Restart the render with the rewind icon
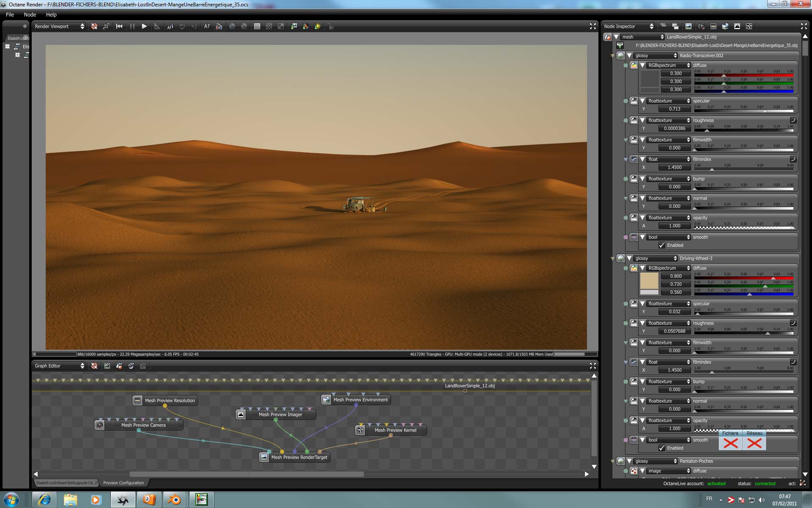Image resolution: width=812 pixels, height=508 pixels. click(x=119, y=26)
